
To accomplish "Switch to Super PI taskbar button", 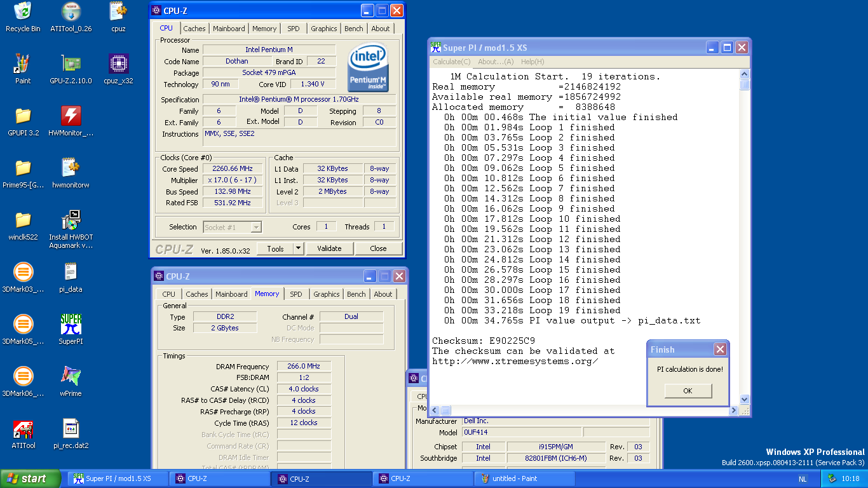I will (x=118, y=478).
